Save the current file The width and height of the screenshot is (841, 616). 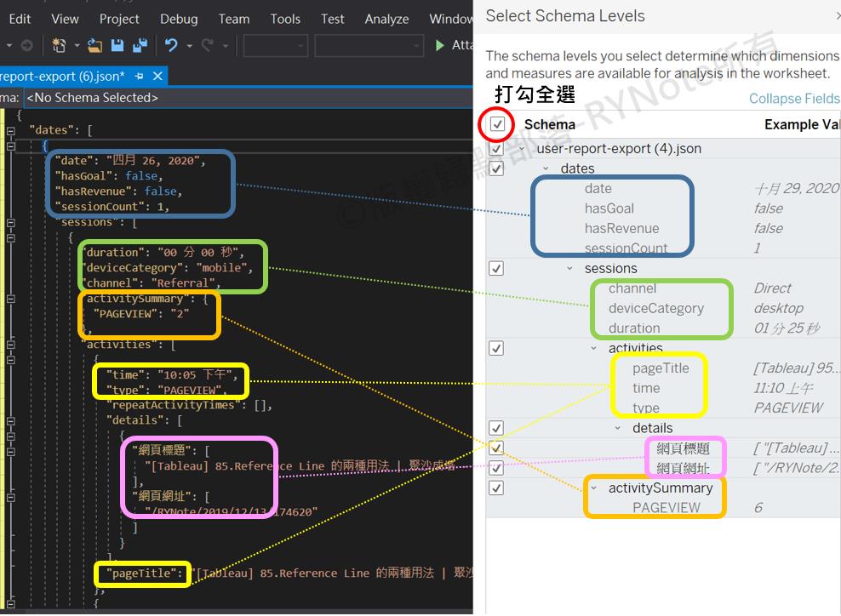pos(117,46)
